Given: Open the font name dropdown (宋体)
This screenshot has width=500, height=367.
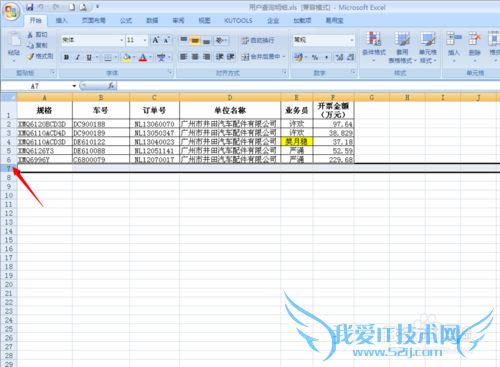Looking at the screenshot, I should [121, 40].
